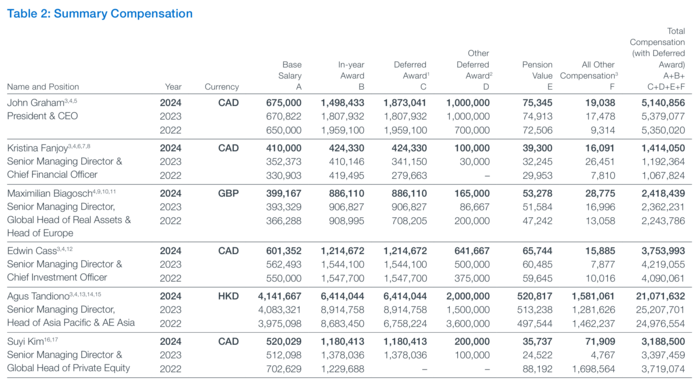Click the Total Compensation column header
The image size is (700, 384).
point(657,59)
